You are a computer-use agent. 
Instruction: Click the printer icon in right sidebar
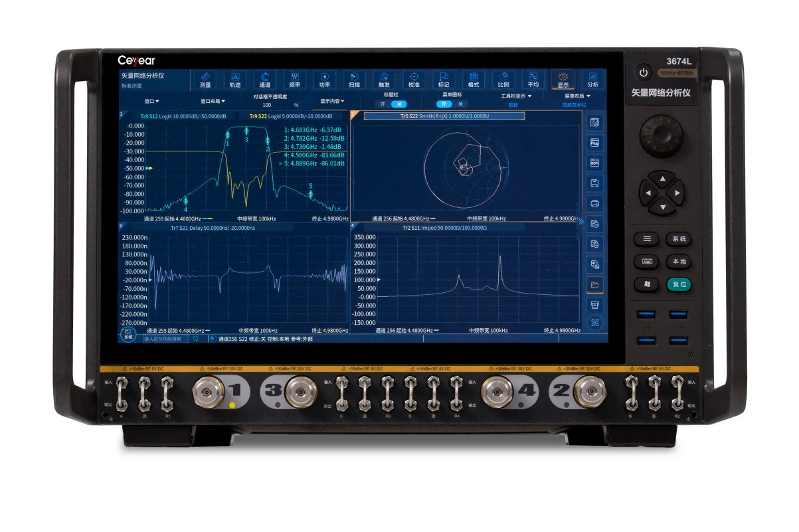[x=595, y=203]
